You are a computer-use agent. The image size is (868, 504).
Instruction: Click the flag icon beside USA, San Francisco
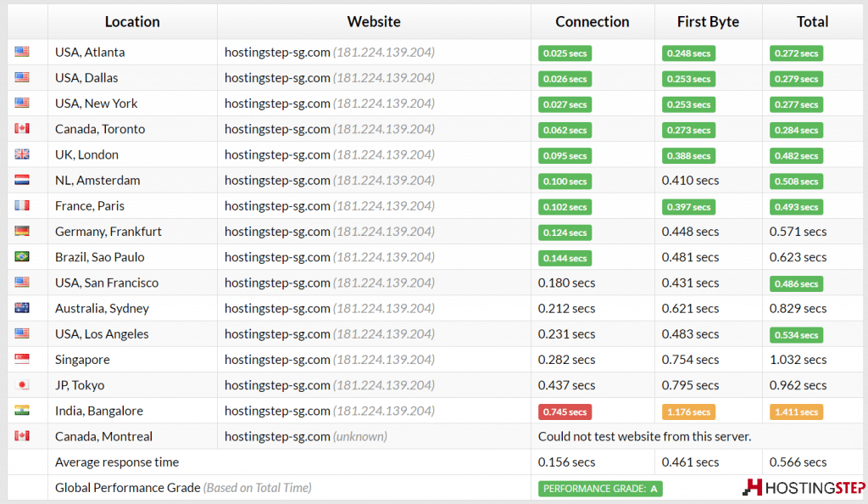pos(22,283)
